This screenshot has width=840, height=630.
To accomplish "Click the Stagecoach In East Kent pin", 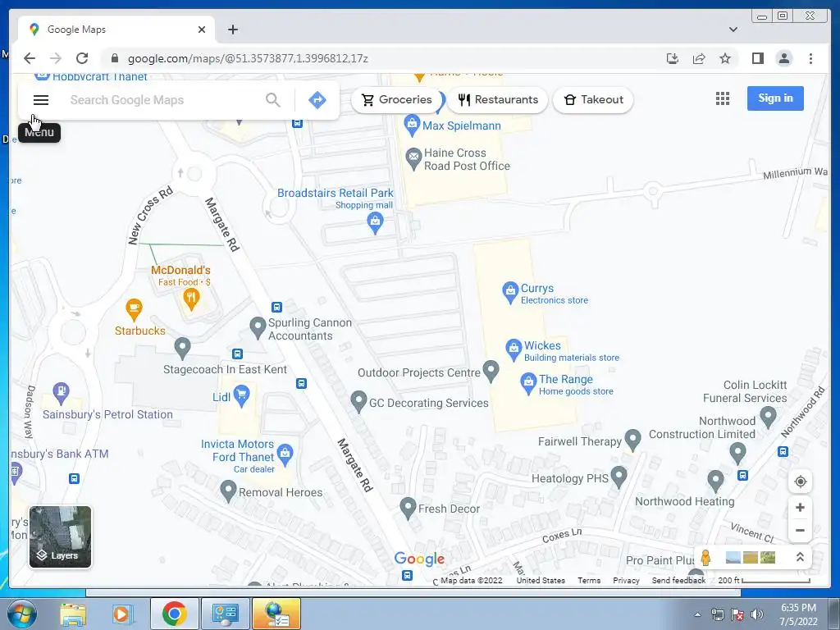I will (x=182, y=348).
